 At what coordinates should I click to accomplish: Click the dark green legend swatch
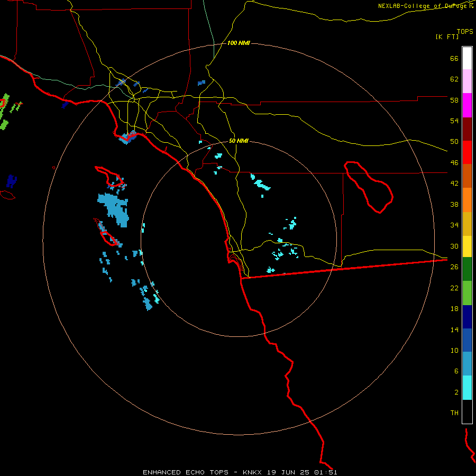(467, 269)
